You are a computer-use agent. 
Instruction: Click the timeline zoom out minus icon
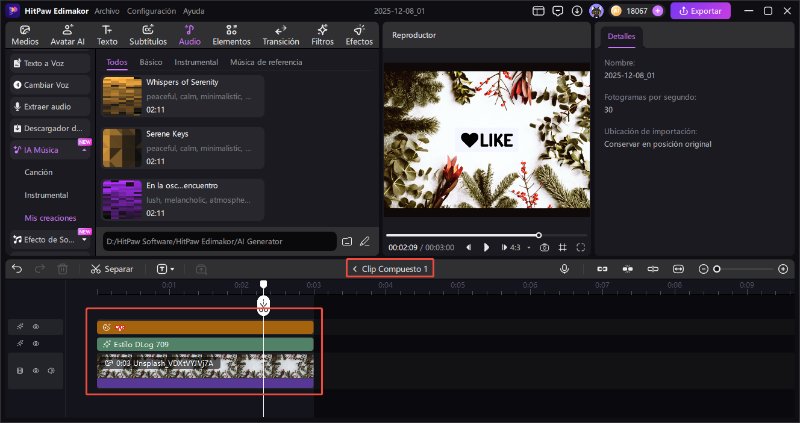[x=704, y=269]
